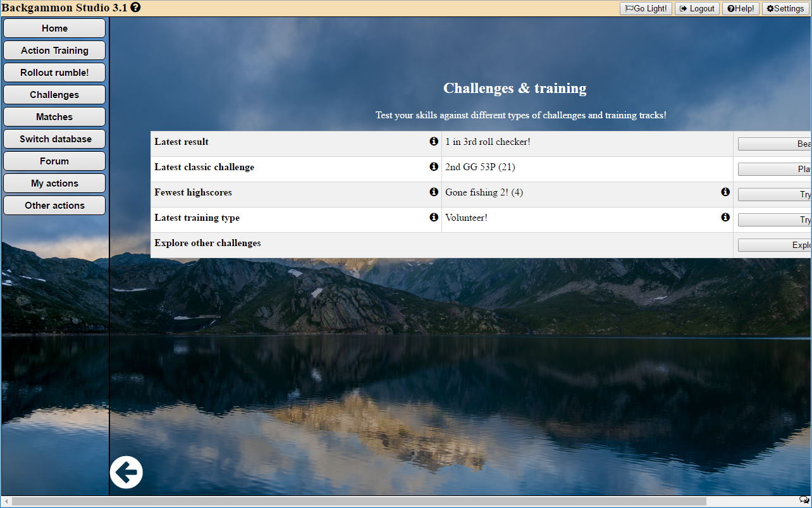Go to Home in sidebar

pyautogui.click(x=54, y=28)
